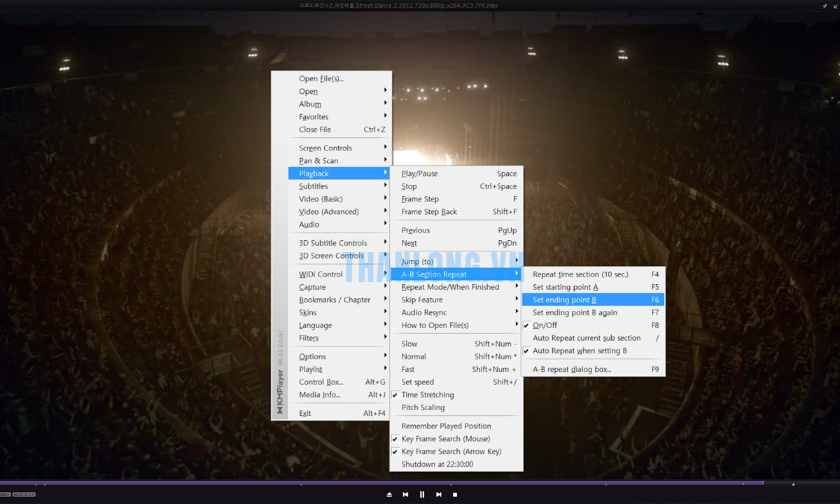Disable the Time Stretching option

coord(427,395)
